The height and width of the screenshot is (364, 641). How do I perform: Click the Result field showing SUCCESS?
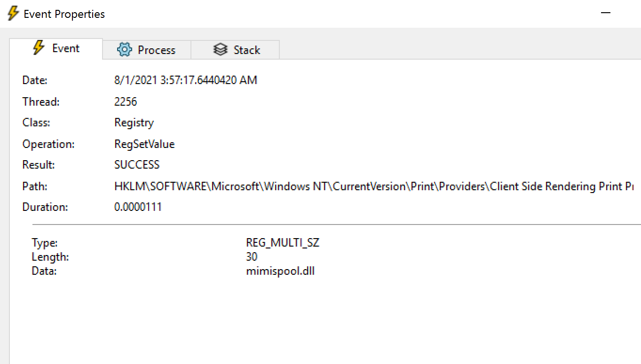[137, 165]
